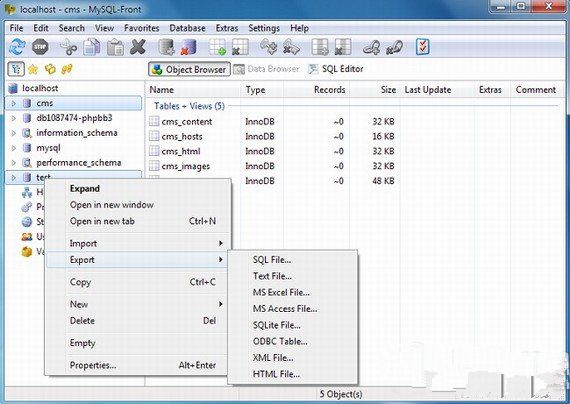Toggle the yellow folders explorer button
Viewport: 570px width, 404px height.
pos(50,69)
